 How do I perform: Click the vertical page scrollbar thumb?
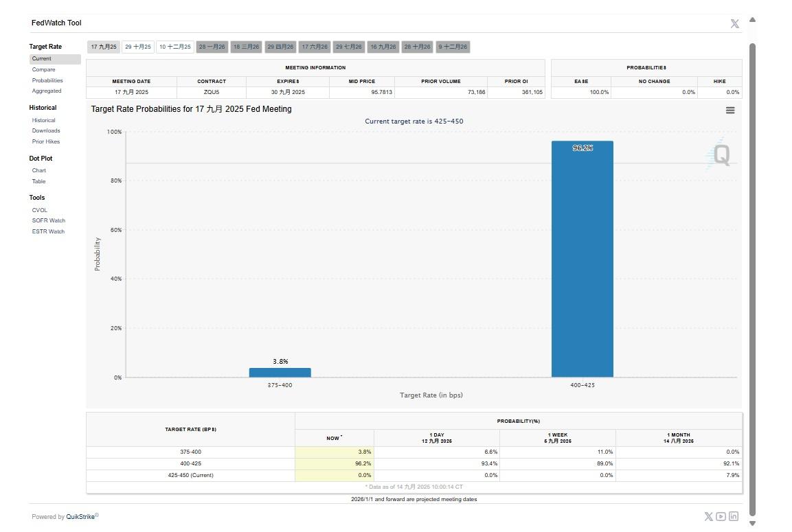click(x=752, y=275)
